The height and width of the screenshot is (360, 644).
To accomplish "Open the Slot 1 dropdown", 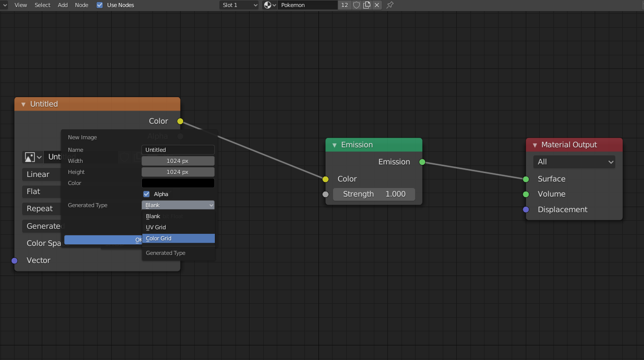I will (x=239, y=5).
